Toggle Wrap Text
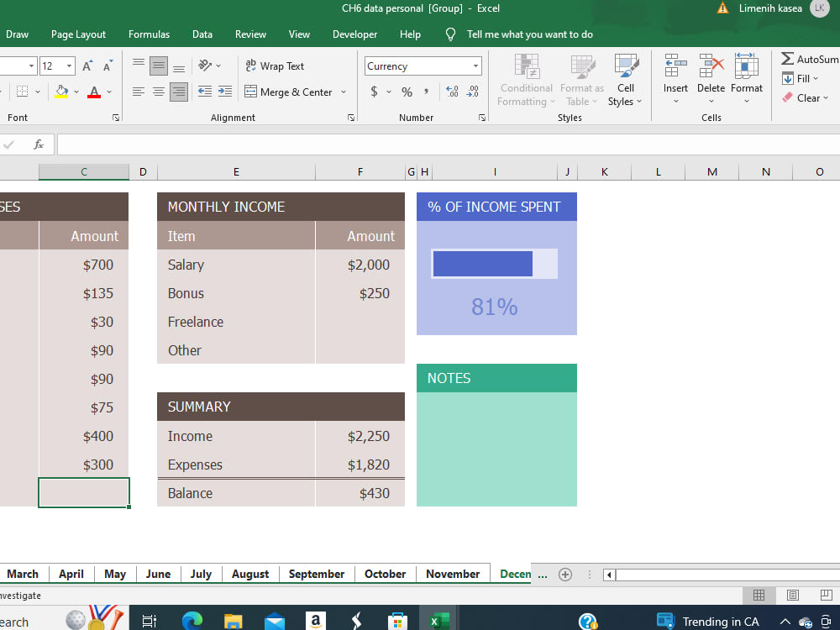Screen dimensions: 840x630 275,66
